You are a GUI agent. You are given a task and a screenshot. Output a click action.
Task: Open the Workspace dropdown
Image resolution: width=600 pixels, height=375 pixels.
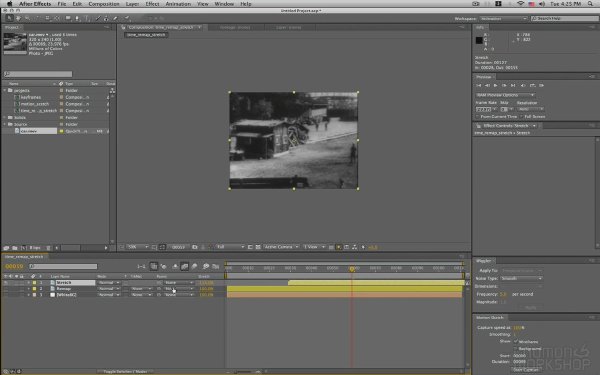point(504,18)
